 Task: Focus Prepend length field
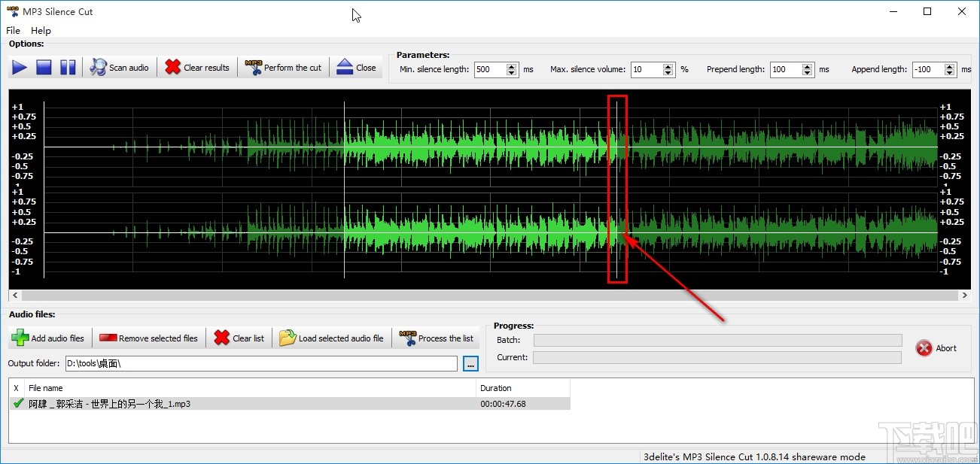coord(786,69)
